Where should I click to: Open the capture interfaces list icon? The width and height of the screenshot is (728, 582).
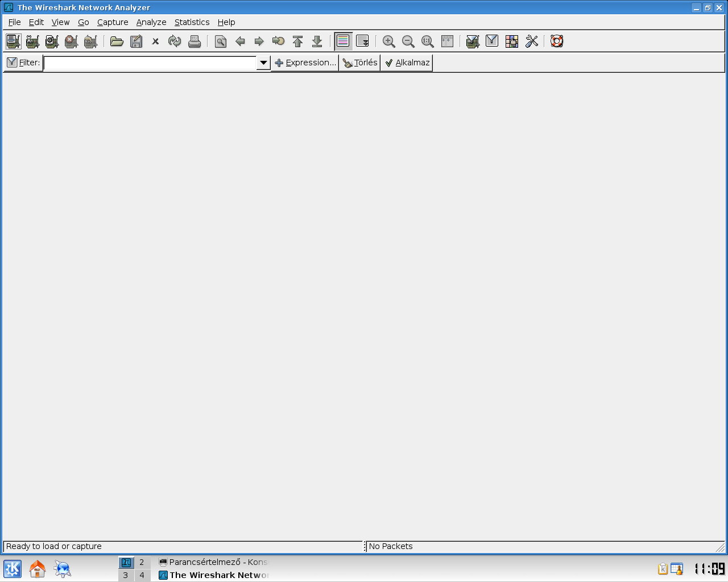(13, 41)
